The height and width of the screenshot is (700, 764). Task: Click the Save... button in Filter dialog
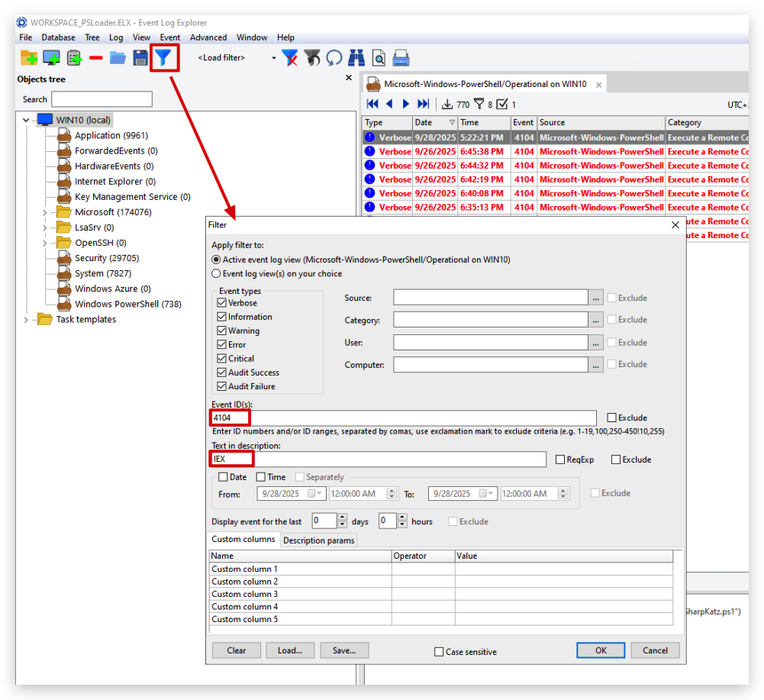pos(344,650)
